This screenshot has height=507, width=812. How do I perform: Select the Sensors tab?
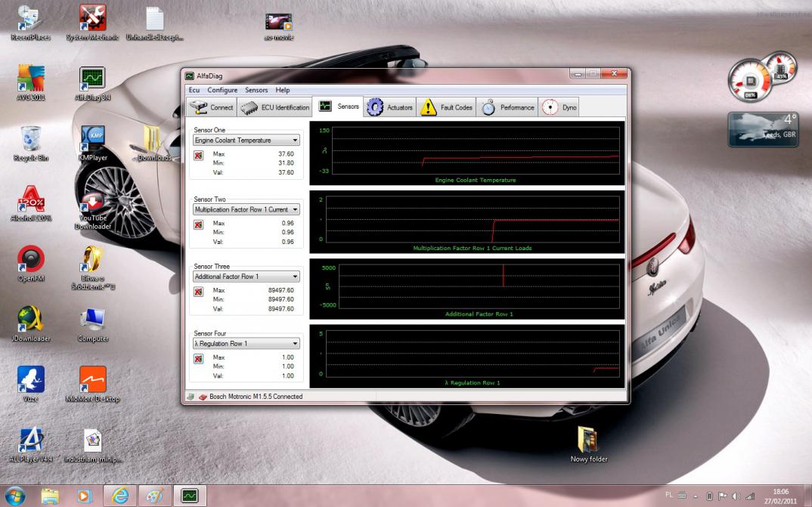pos(338,106)
